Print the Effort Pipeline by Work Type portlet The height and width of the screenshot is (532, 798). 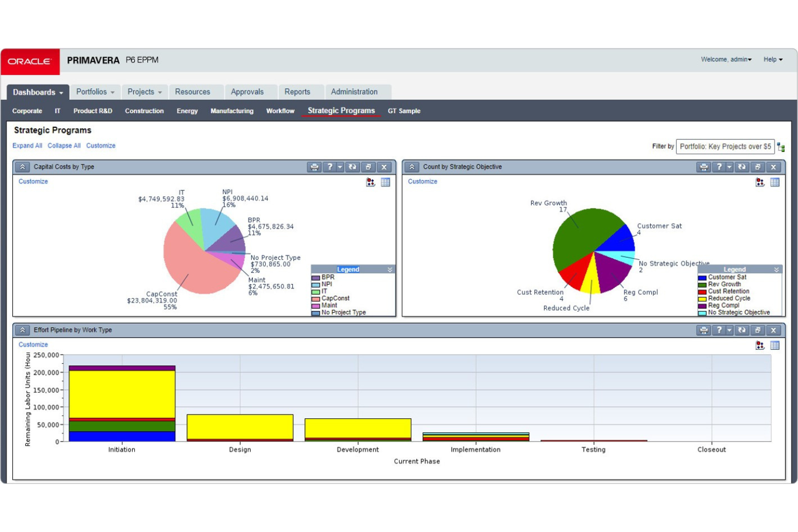(704, 330)
